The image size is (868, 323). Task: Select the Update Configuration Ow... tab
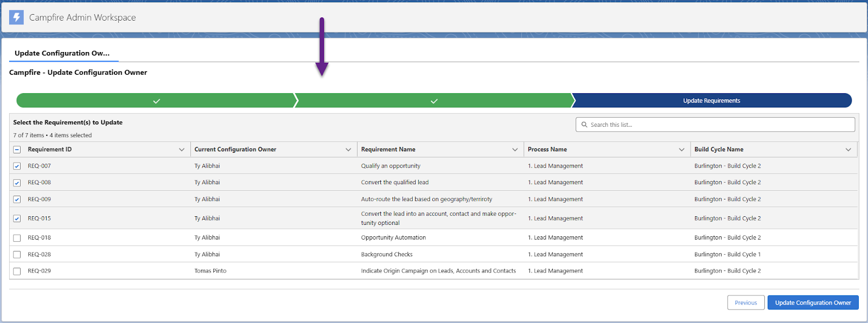[x=62, y=53]
